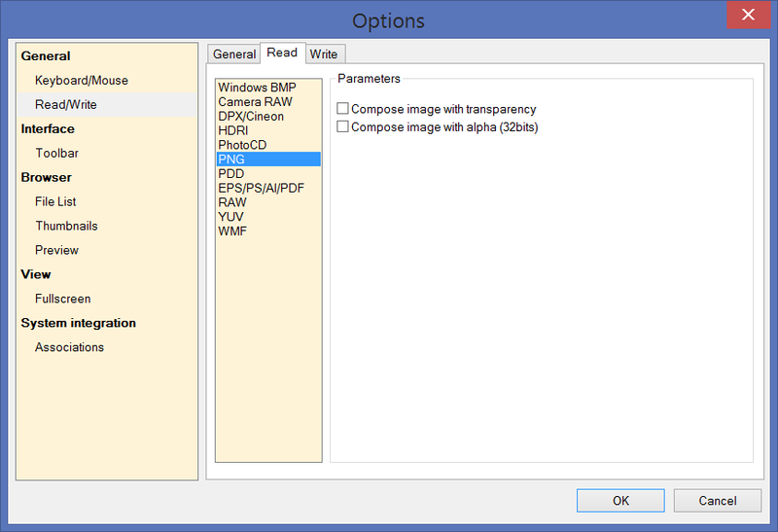Open Fullscreen view settings

coord(62,300)
